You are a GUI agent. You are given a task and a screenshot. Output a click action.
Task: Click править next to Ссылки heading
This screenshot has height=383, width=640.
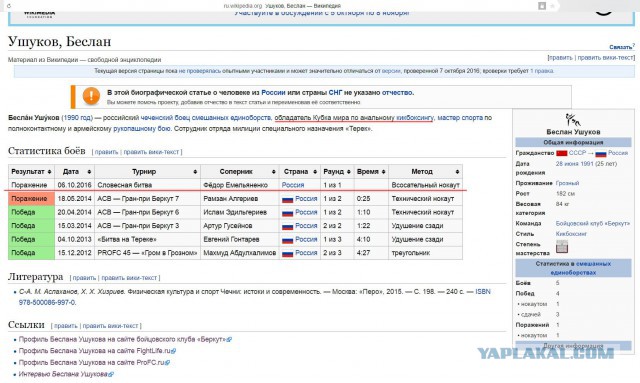click(65, 326)
